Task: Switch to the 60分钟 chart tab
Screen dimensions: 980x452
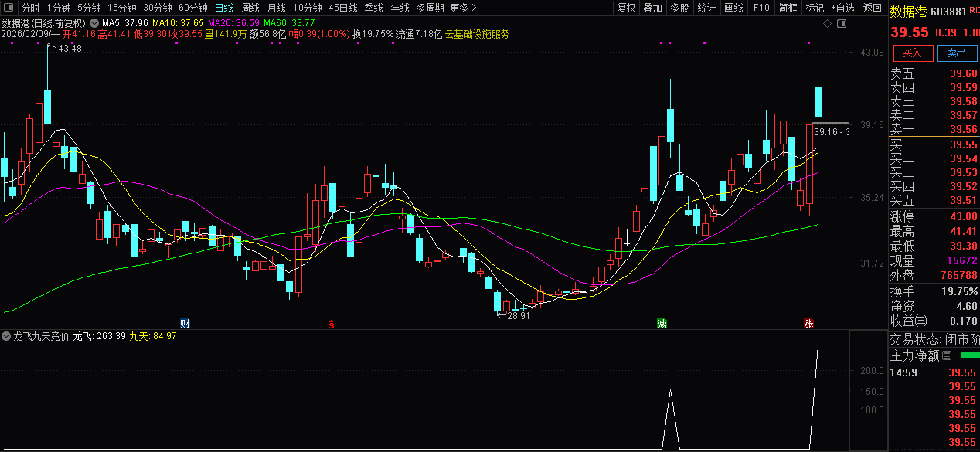Action: coord(192,8)
